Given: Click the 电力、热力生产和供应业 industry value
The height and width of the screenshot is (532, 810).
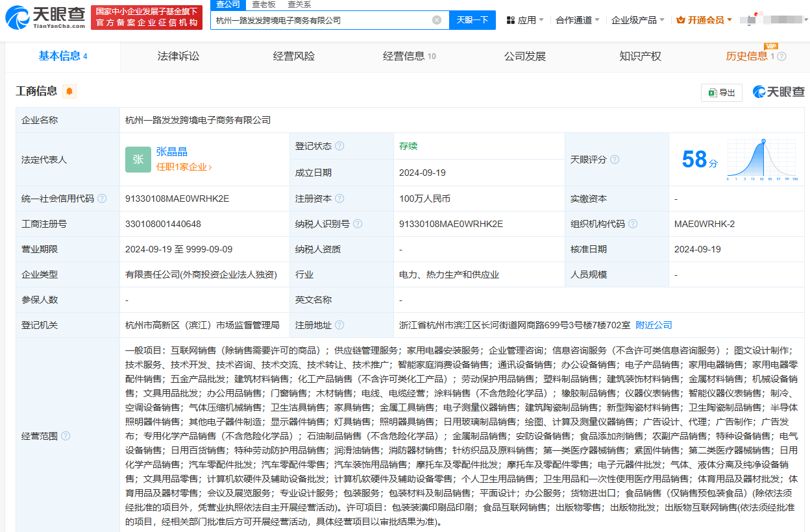Looking at the screenshot, I should [x=449, y=274].
